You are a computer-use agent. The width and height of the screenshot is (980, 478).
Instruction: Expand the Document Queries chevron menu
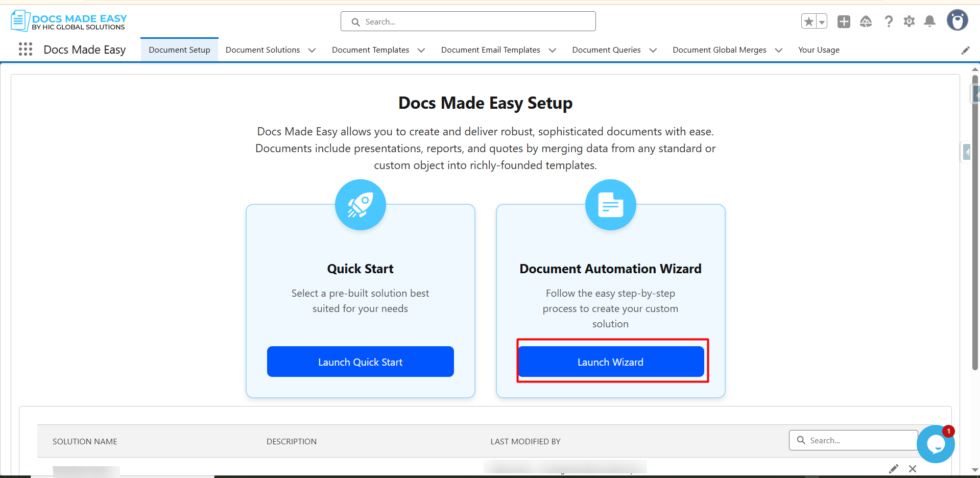[653, 50]
